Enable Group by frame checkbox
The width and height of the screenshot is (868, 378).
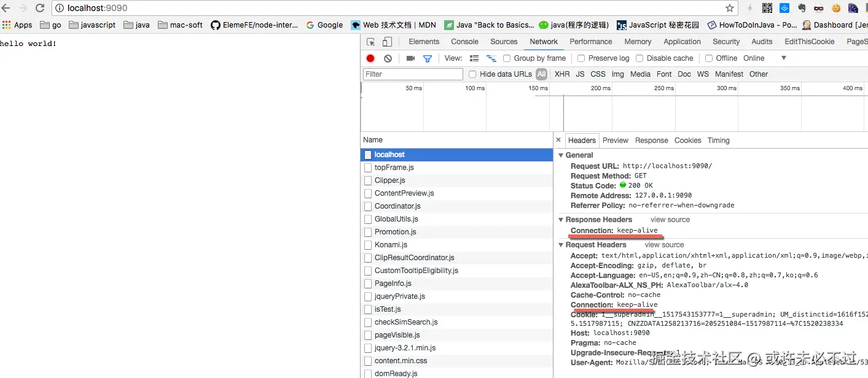[507, 58]
